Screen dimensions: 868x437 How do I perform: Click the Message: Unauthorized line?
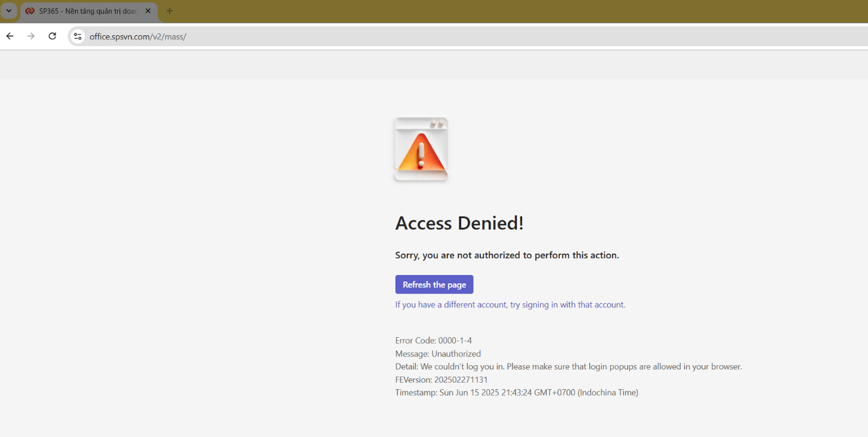pyautogui.click(x=438, y=354)
